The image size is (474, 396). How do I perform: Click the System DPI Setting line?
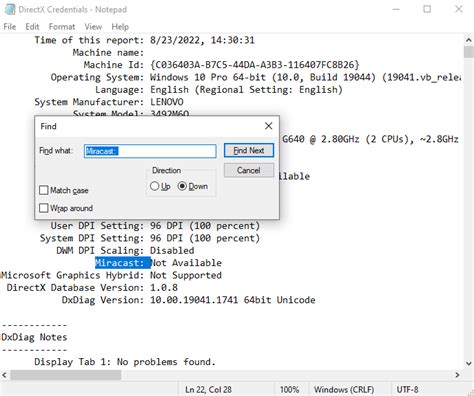coord(150,238)
